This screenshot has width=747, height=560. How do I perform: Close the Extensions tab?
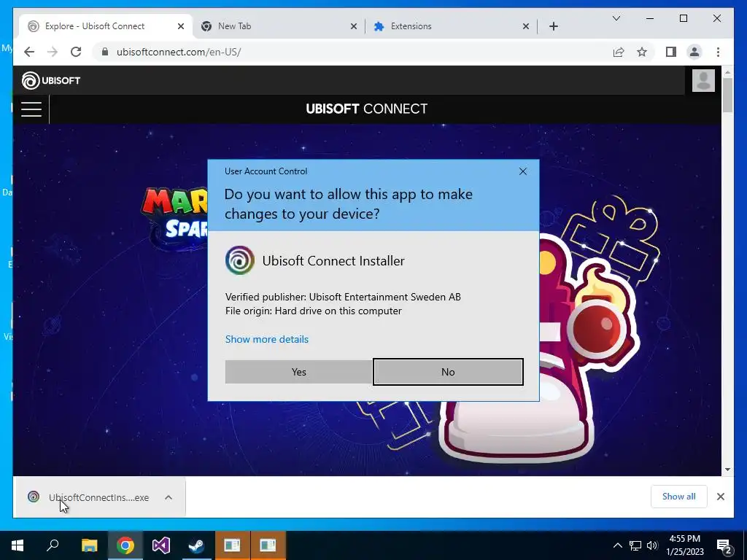[526, 26]
